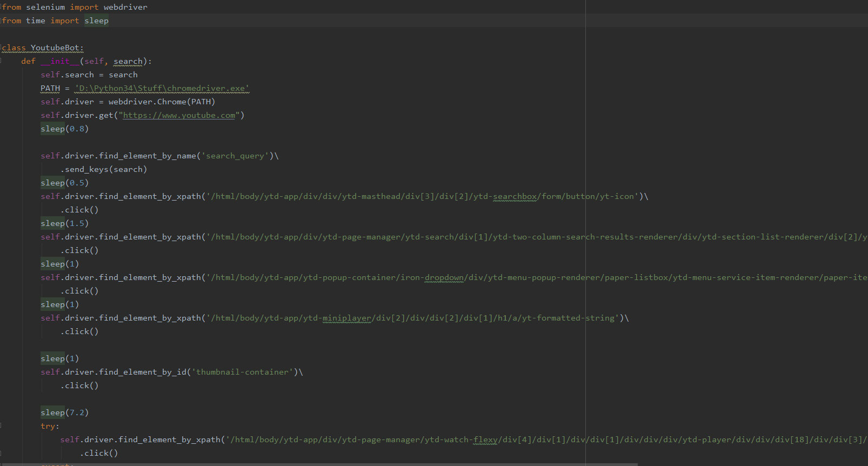
Task: Click the 'self.driver.get' call
Action: coord(143,115)
